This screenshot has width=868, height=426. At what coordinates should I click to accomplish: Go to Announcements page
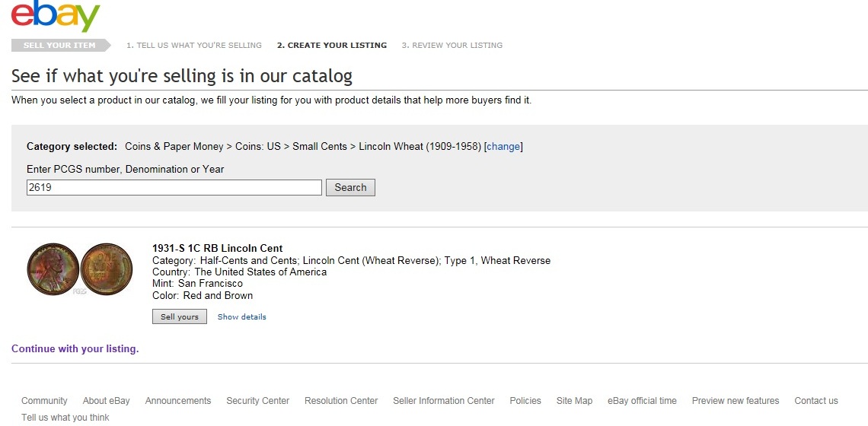click(178, 401)
